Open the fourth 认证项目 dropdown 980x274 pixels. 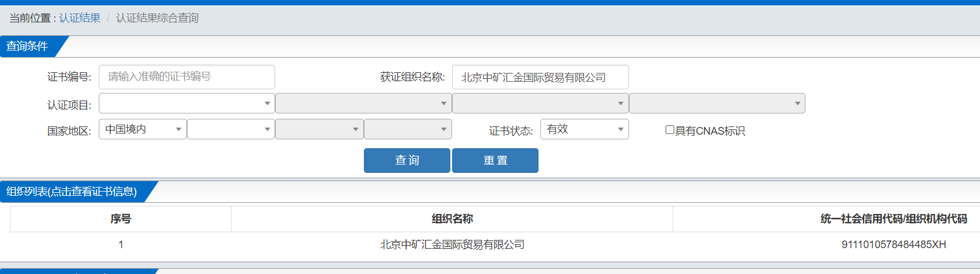click(x=717, y=103)
